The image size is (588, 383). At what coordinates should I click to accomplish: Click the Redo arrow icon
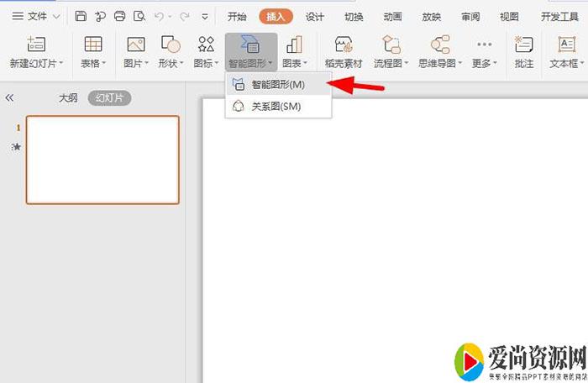pos(185,16)
